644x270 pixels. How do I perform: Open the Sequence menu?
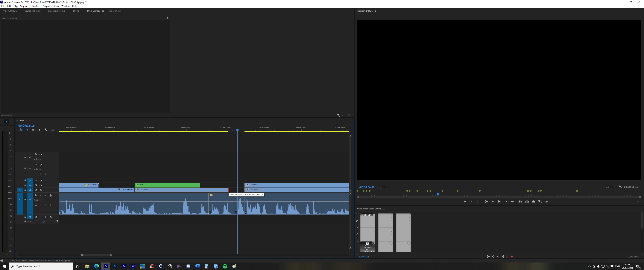pos(25,6)
